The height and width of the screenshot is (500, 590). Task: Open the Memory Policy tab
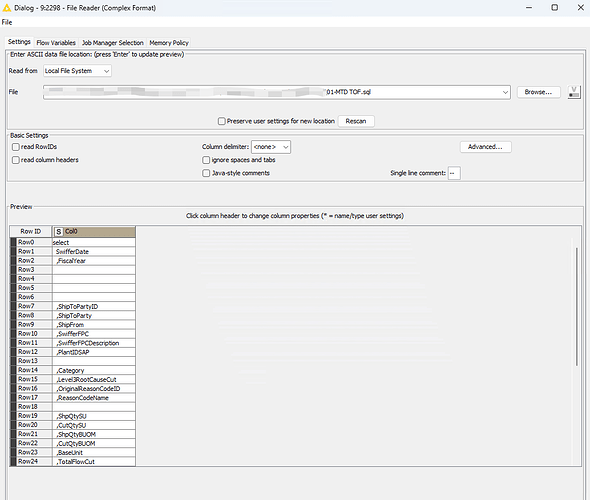point(169,43)
